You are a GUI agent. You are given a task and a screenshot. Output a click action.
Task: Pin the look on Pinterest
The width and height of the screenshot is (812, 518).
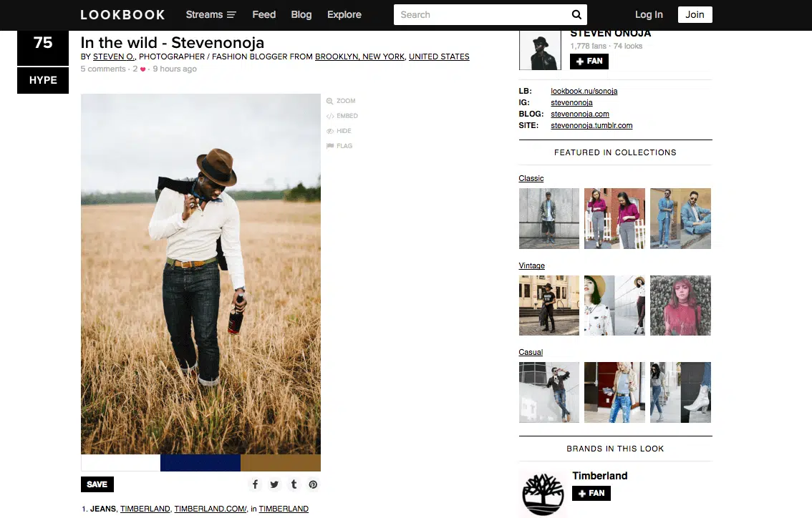click(313, 484)
